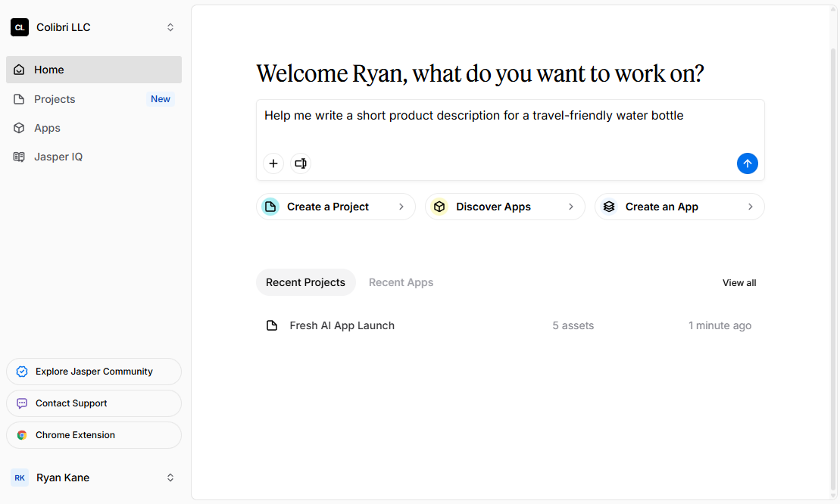
Task: Expand the Colibri LLC workspace switcher
Action: tap(170, 27)
